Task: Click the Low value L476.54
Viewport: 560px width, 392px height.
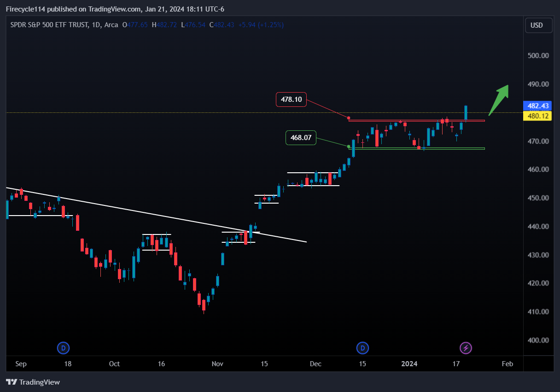Action: [193, 25]
